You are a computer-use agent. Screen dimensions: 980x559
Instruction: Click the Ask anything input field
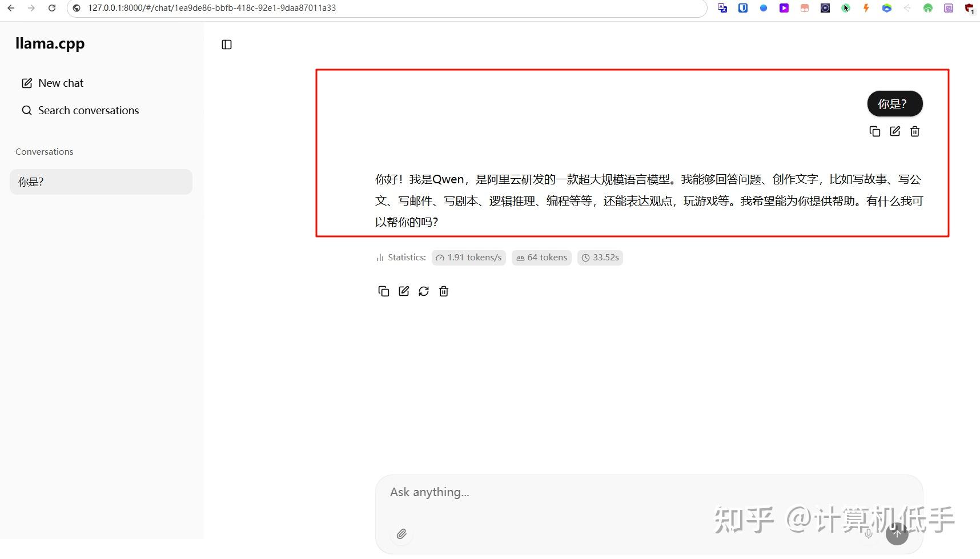tap(628, 492)
